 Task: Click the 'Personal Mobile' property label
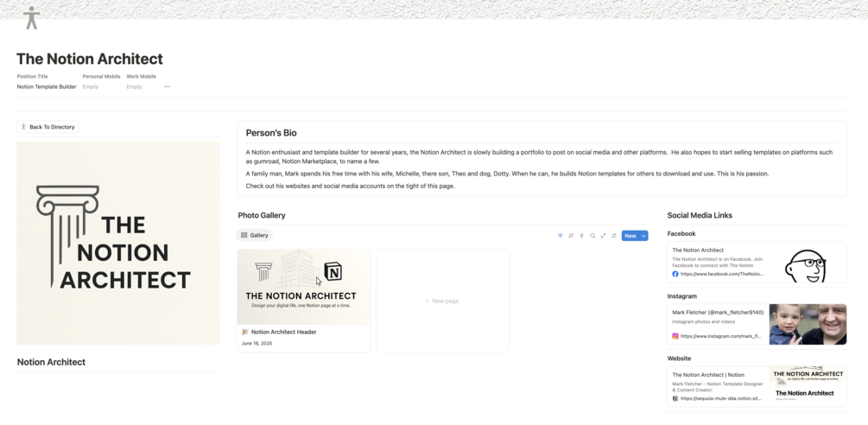pyautogui.click(x=101, y=76)
